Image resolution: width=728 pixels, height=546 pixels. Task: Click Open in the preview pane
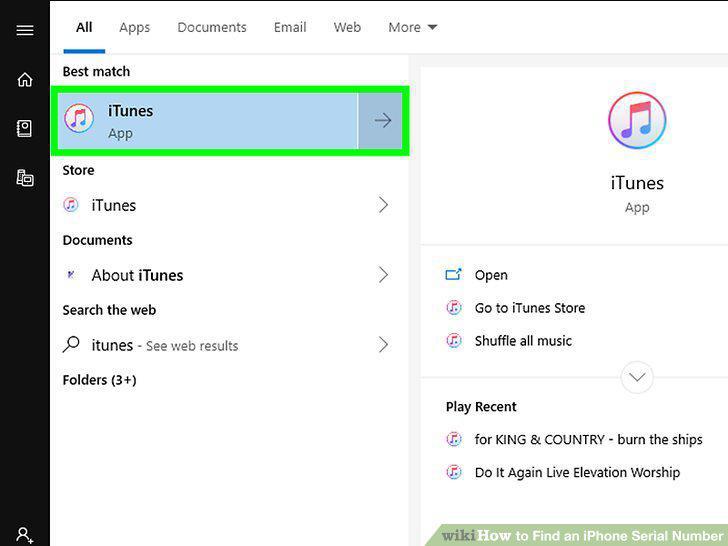491,275
